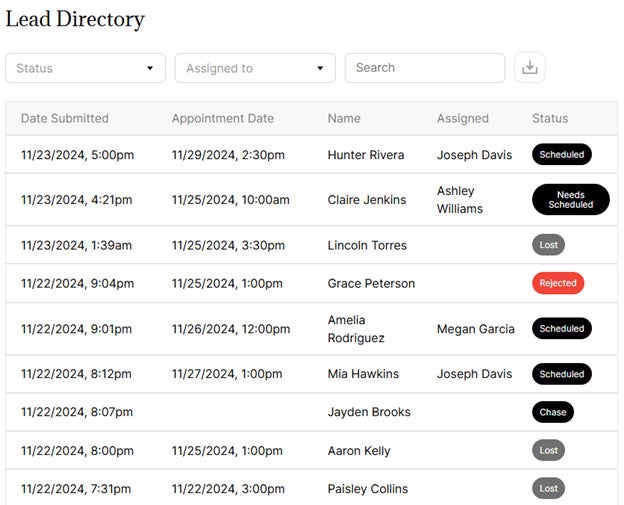Click the Lost badge for Lincoln Torres
Viewport: 624px width, 505px height.
coord(548,245)
